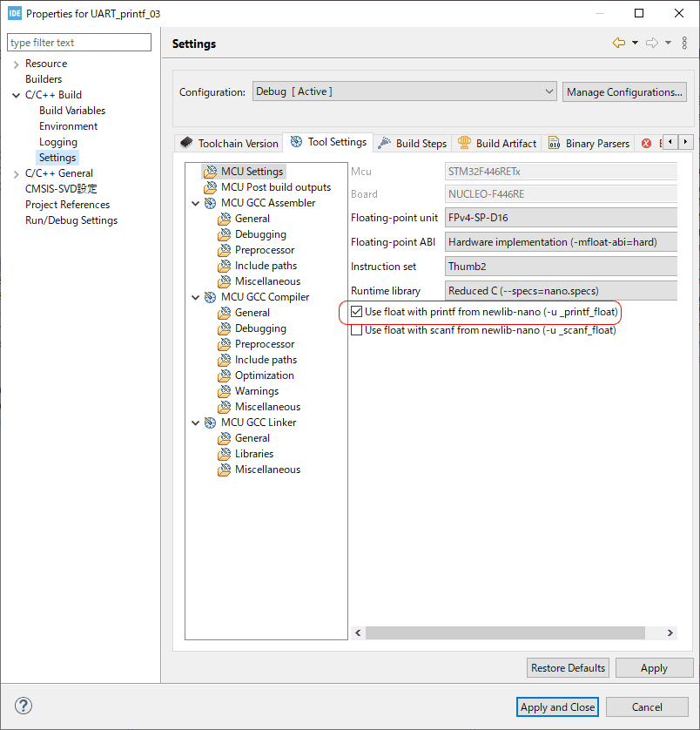The image size is (700, 730).
Task: Click the type filter text field
Action: 79,43
